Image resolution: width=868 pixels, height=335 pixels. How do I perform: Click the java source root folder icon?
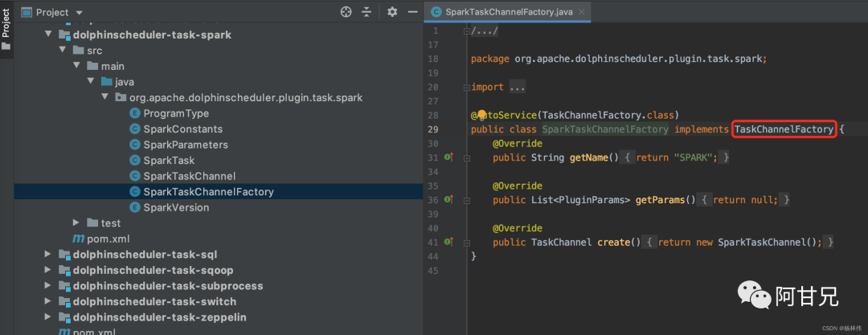coord(106,82)
